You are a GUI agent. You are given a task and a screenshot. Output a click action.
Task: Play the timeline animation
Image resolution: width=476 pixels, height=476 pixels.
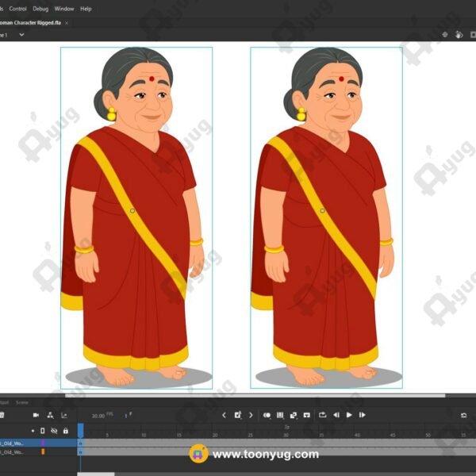pos(349,415)
